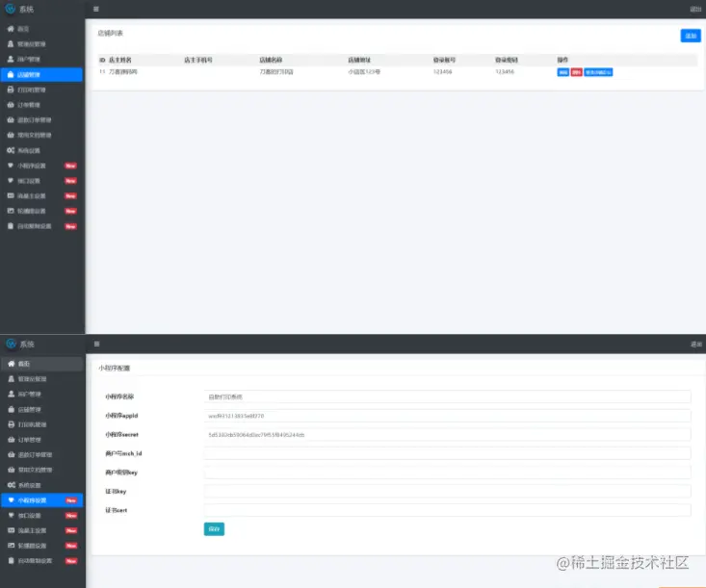Image resolution: width=706 pixels, height=588 pixels.
Task: Click 店铺地址 column header
Action: 359,60
